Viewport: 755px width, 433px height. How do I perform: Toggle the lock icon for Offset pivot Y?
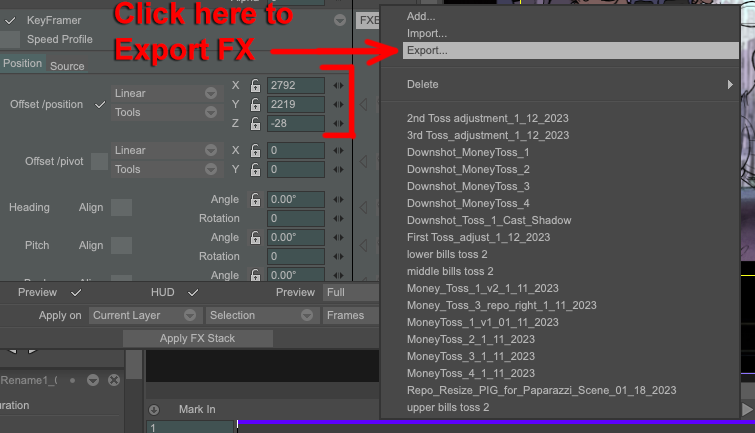coord(255,170)
